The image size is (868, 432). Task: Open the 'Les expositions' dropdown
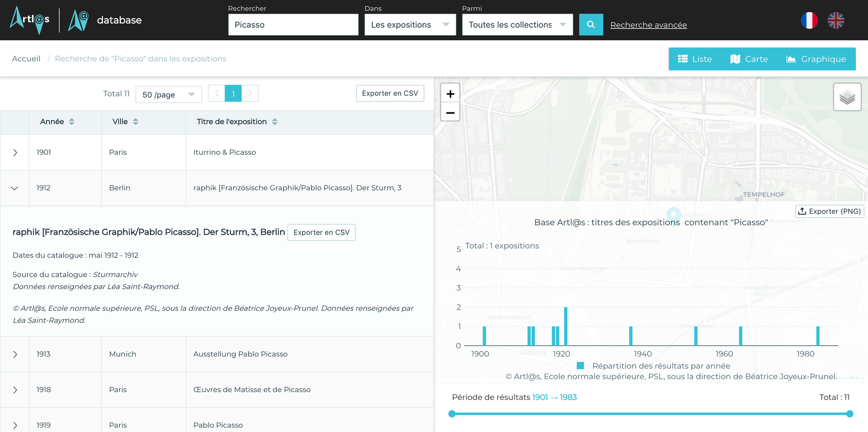(x=410, y=25)
